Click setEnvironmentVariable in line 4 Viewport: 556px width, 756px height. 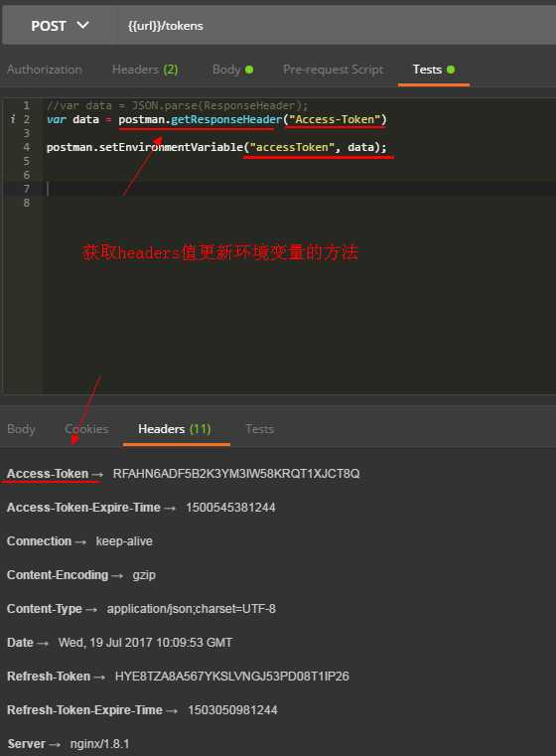point(171,147)
